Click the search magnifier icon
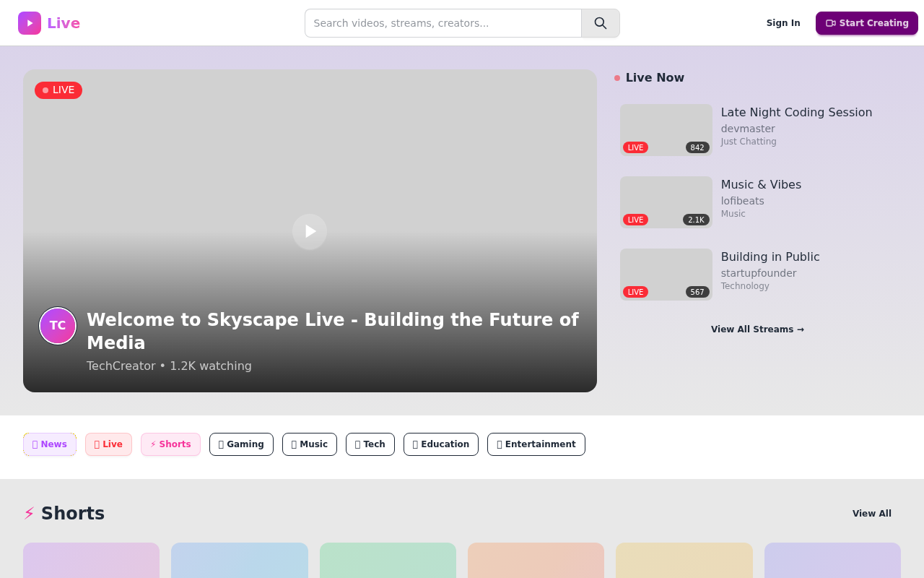This screenshot has height=578, width=924. [600, 23]
